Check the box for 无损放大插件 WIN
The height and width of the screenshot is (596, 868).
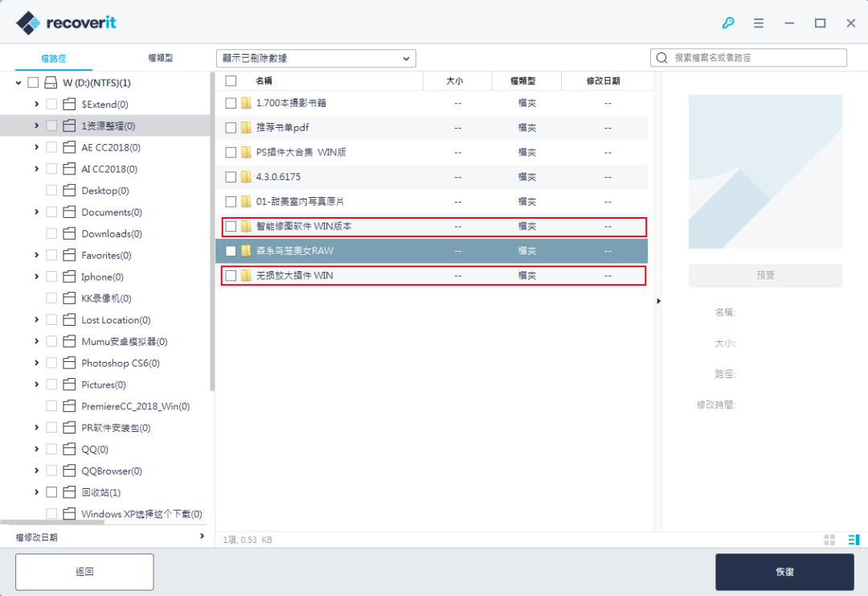(231, 276)
